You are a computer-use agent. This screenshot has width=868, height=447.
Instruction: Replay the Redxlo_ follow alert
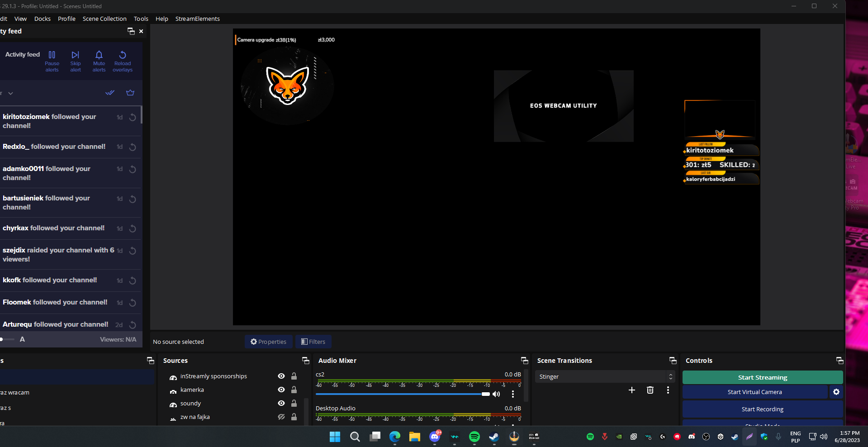[x=133, y=147]
